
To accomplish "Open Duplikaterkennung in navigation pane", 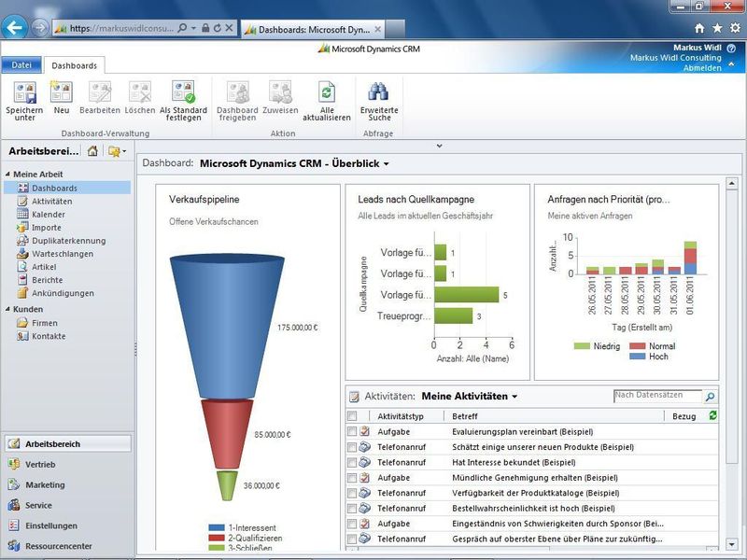I will pos(68,241).
